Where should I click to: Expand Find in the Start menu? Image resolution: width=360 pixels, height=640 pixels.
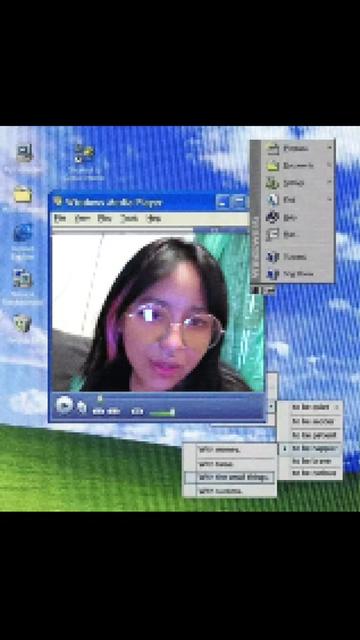(x=298, y=200)
